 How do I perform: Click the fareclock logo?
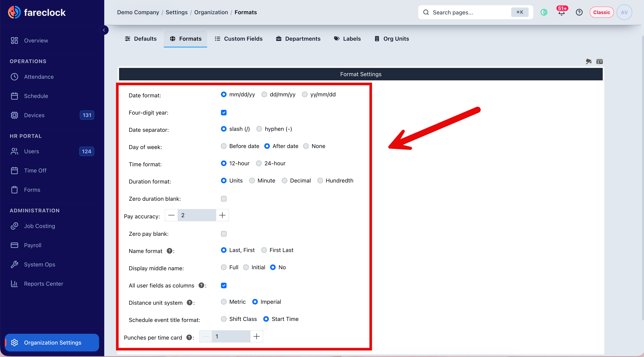(x=36, y=12)
